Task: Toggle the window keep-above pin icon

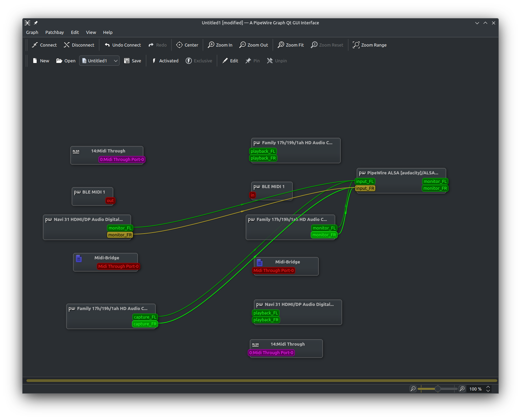Action: click(36, 23)
